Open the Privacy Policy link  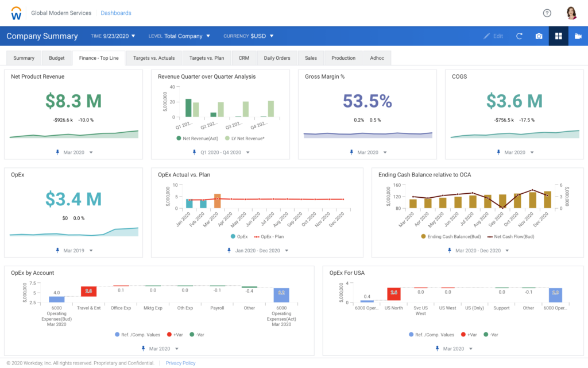click(x=180, y=363)
